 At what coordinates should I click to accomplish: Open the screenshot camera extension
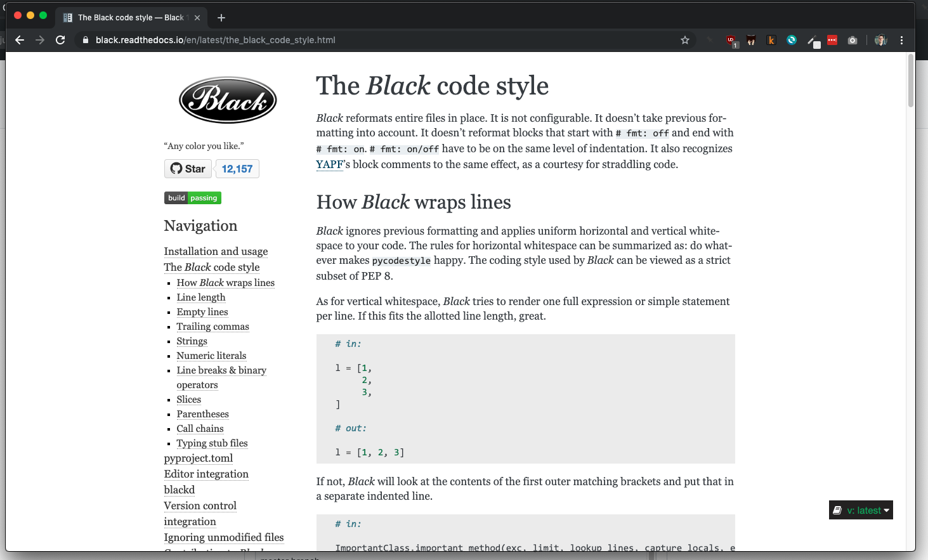[852, 39]
